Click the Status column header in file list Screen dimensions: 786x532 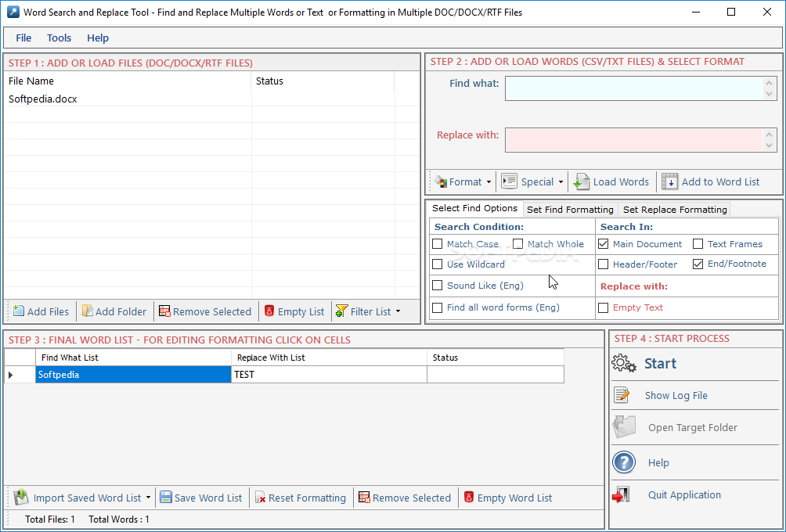click(323, 81)
